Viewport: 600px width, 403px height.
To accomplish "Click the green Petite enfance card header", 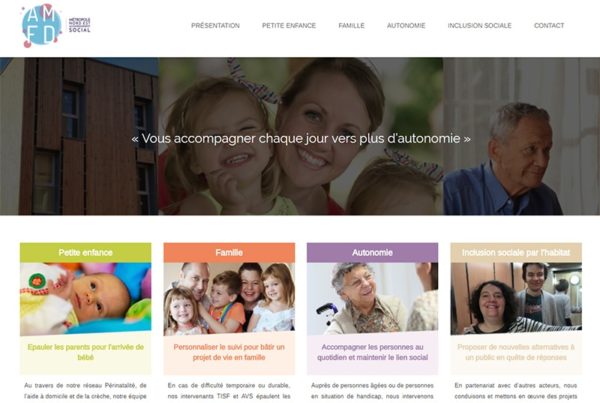I will point(86,253).
